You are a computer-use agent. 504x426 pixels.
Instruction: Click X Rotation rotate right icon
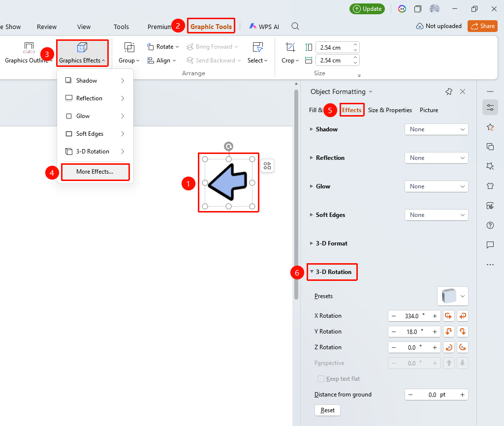pyautogui.click(x=463, y=316)
